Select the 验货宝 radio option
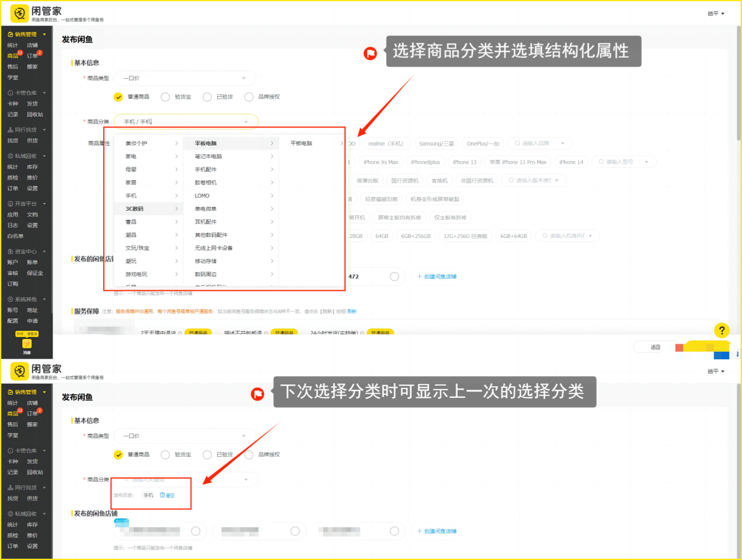 point(165,97)
